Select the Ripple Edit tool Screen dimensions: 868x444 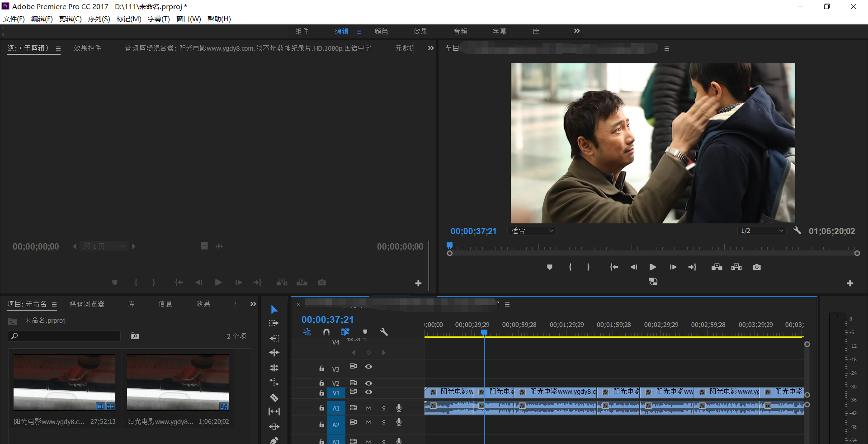coord(274,353)
